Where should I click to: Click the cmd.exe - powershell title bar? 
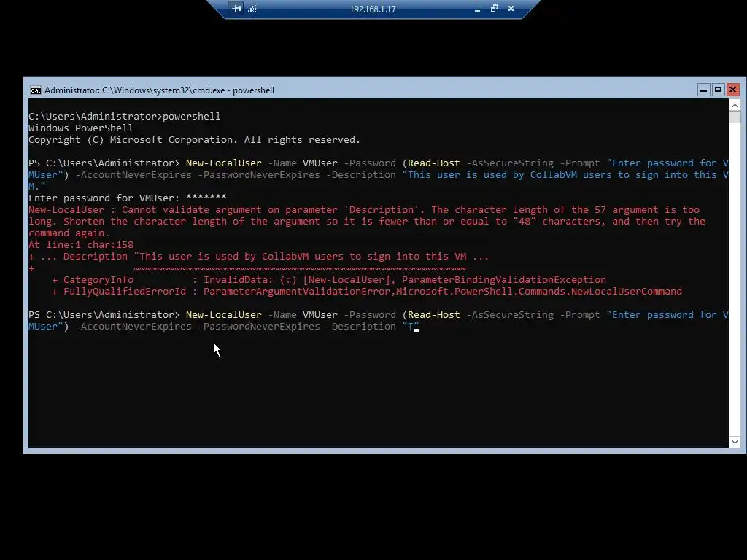coord(159,90)
